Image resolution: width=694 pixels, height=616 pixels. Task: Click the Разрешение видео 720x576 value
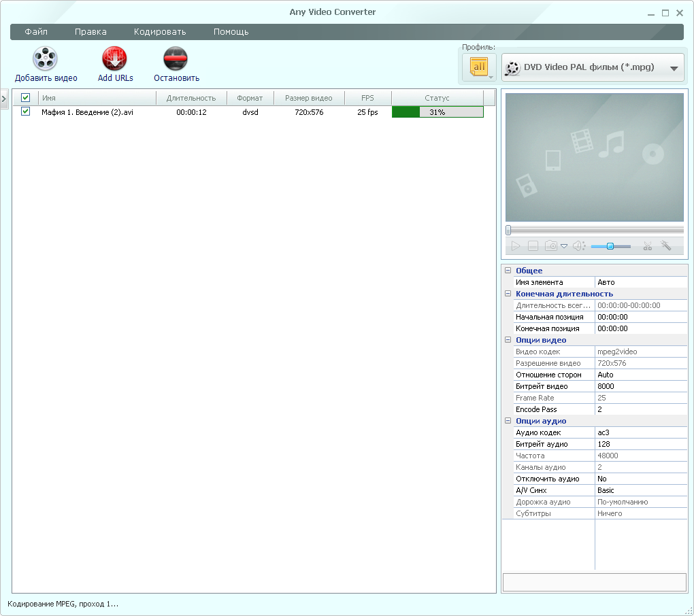641,363
